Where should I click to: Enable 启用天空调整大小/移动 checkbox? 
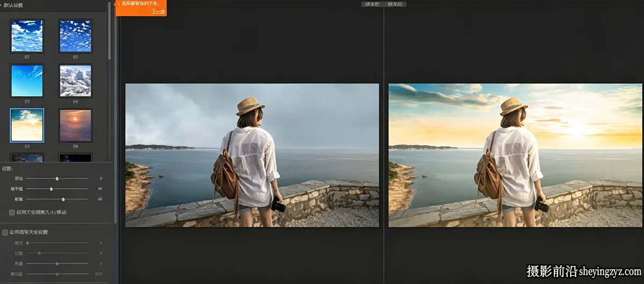click(x=12, y=213)
